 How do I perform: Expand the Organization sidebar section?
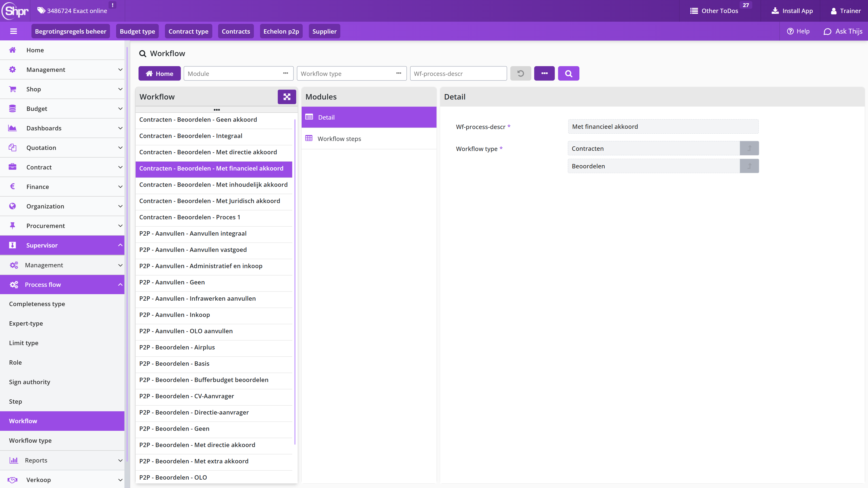click(62, 206)
